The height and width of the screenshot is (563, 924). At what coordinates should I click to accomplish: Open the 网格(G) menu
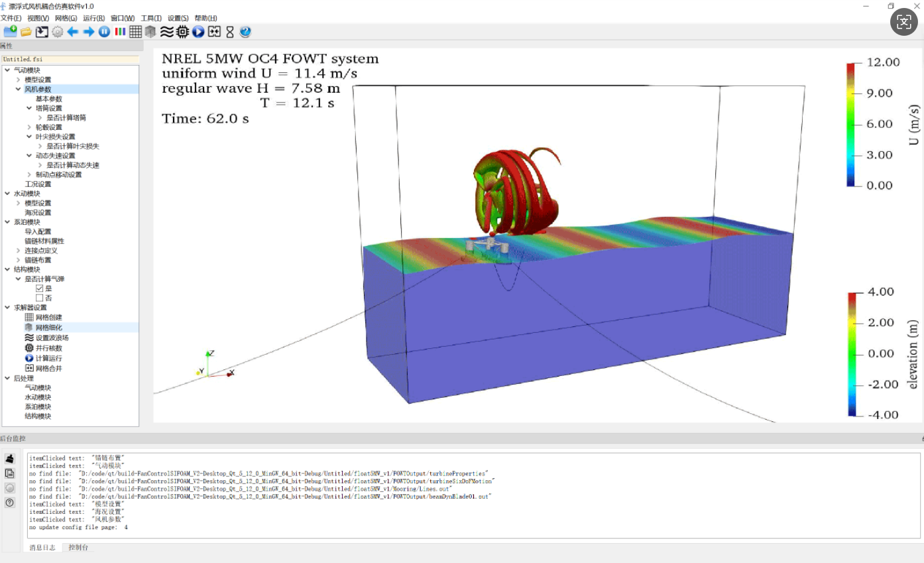tap(66, 18)
